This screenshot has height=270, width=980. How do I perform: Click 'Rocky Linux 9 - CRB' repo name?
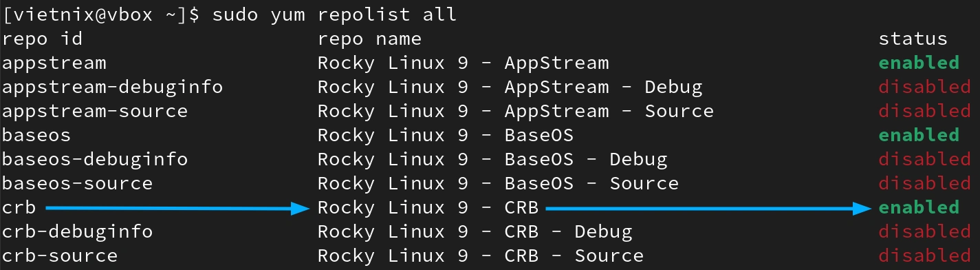(428, 207)
